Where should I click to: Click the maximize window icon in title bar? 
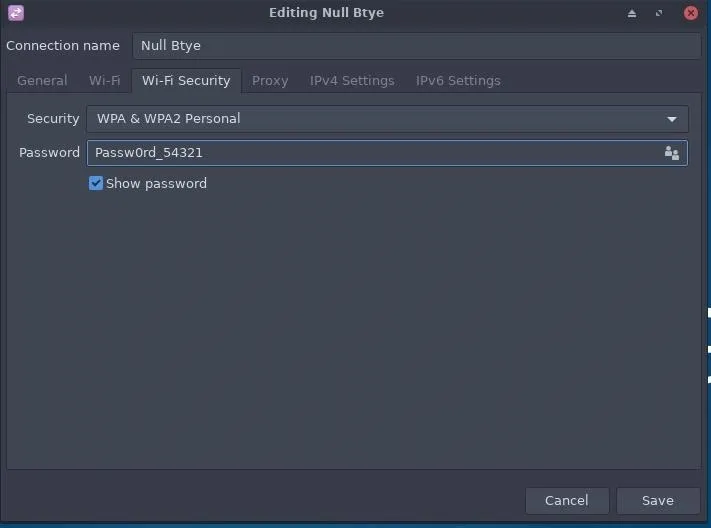(659, 13)
